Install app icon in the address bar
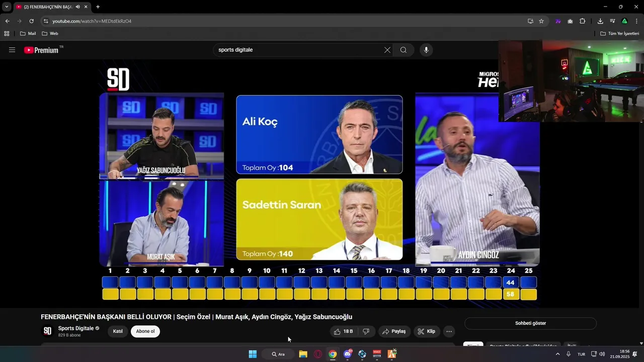 (x=530, y=21)
